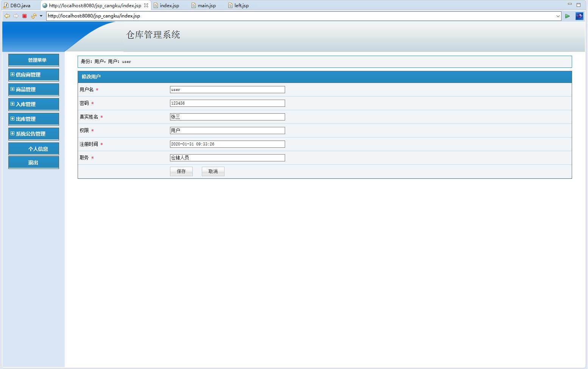Click the 用户名 input containing user
Screen dimensions: 588x369
[x=228, y=90]
